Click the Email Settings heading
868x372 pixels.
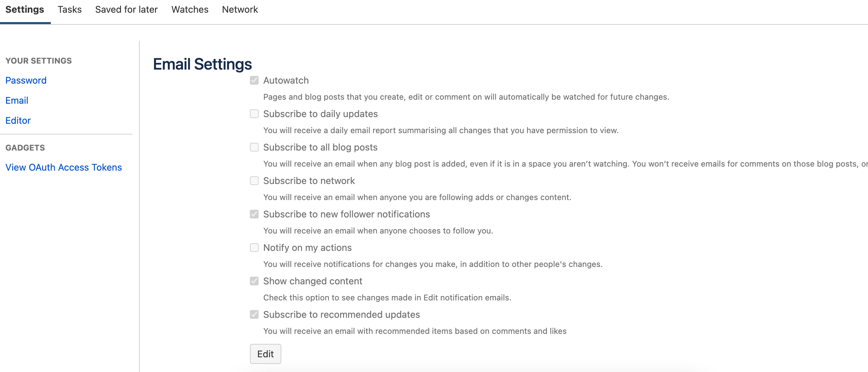(202, 64)
